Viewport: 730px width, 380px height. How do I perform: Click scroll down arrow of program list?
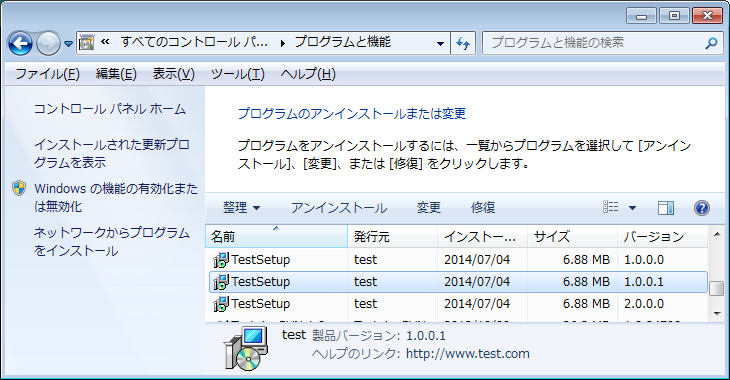(x=716, y=314)
